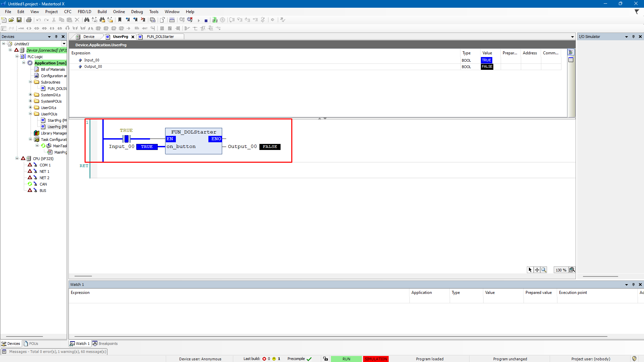Select Library Manager in device tree
Image resolution: width=644 pixels, height=362 pixels.
pos(53,133)
